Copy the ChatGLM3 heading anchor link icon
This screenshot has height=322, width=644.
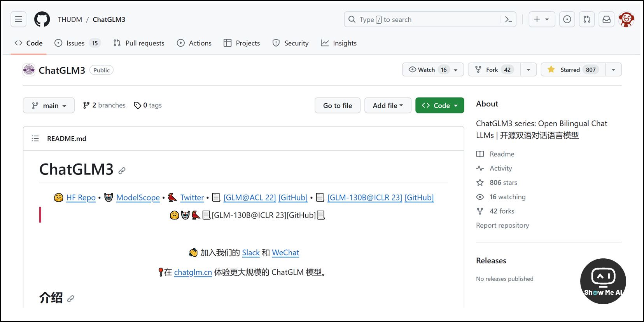[x=122, y=171]
